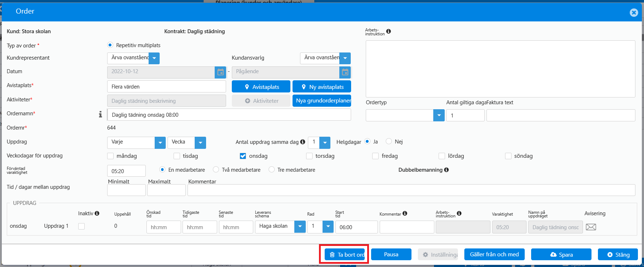Open the Rad dropdown for Uppdrag 1
Viewport: 644px width, 267px height.
pos(328,227)
